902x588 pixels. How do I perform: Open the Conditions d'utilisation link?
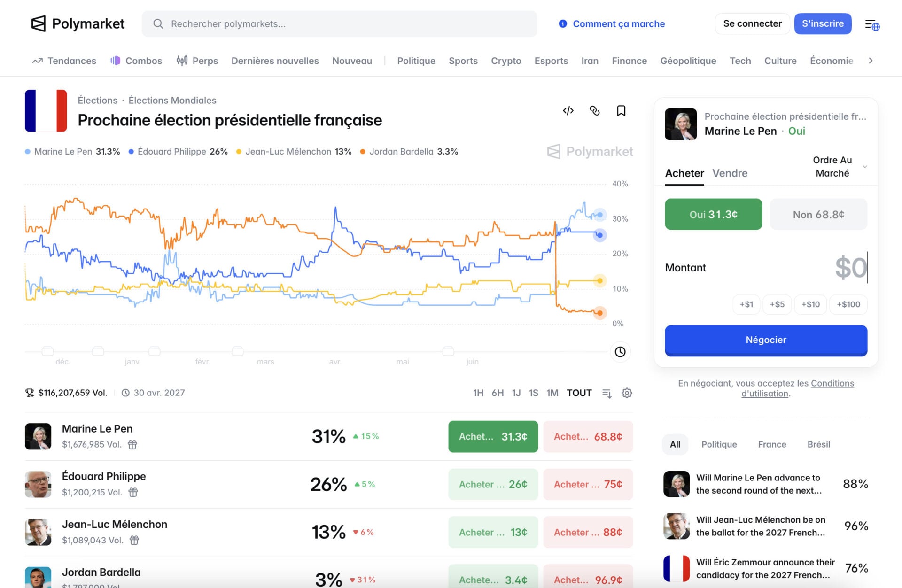(798, 388)
